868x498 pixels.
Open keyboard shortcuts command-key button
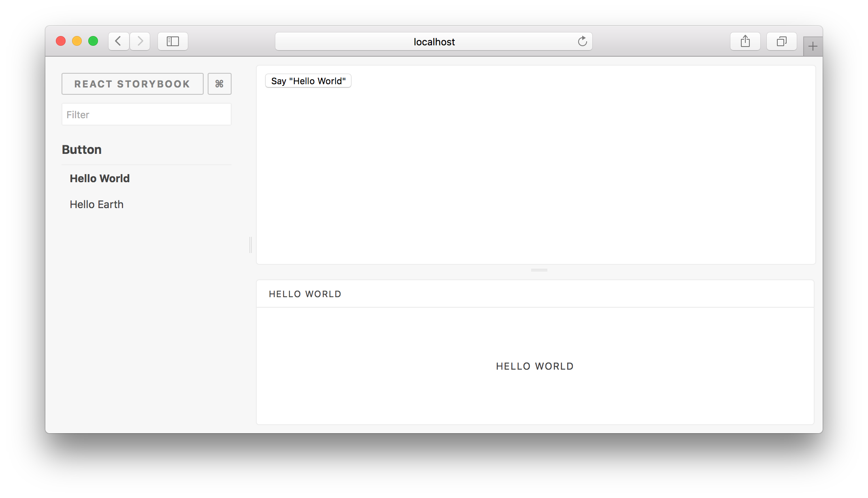click(219, 84)
